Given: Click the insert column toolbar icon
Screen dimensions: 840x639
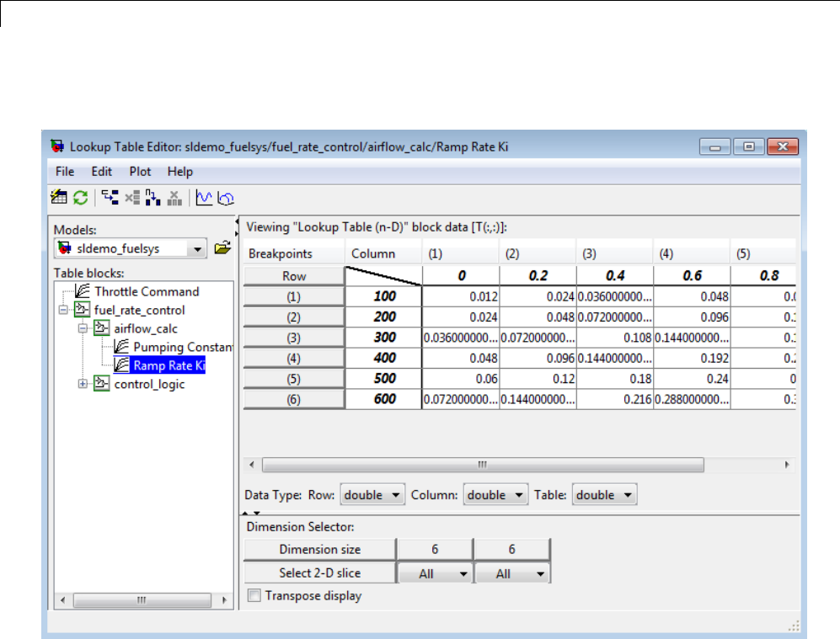Looking at the screenshot, I should (x=152, y=198).
